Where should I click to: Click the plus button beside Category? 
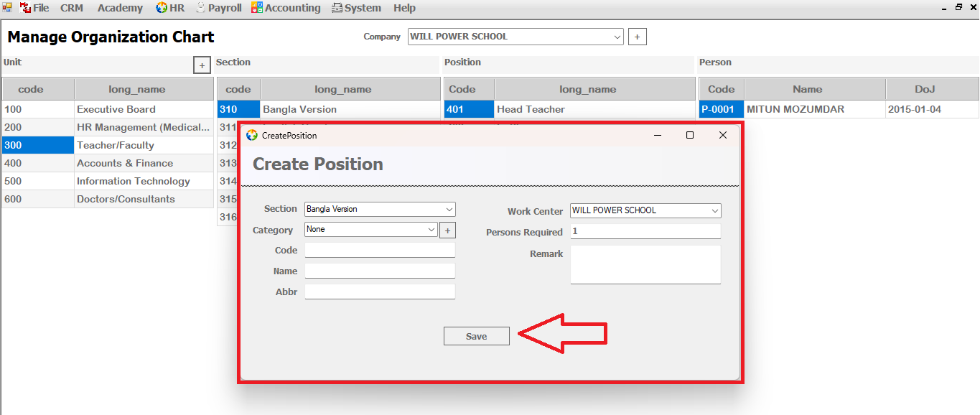(x=447, y=230)
